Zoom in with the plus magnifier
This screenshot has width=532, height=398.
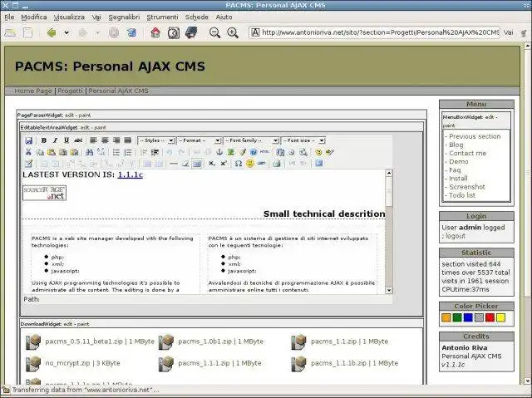[233, 33]
